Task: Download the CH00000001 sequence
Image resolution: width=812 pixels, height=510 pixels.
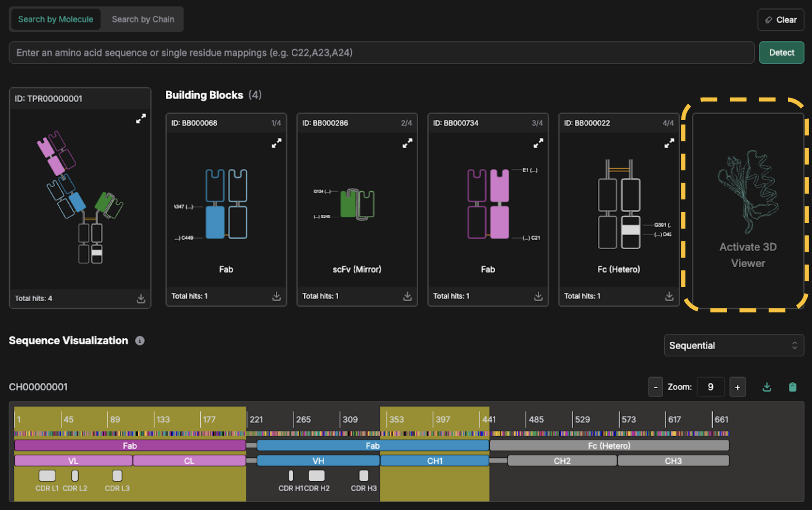Action: (x=767, y=387)
